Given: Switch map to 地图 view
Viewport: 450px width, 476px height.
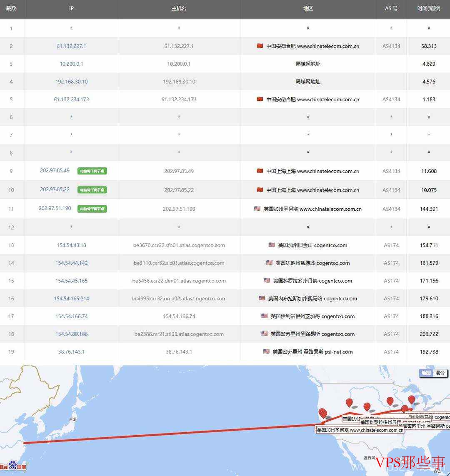Looking at the screenshot, I should [426, 373].
